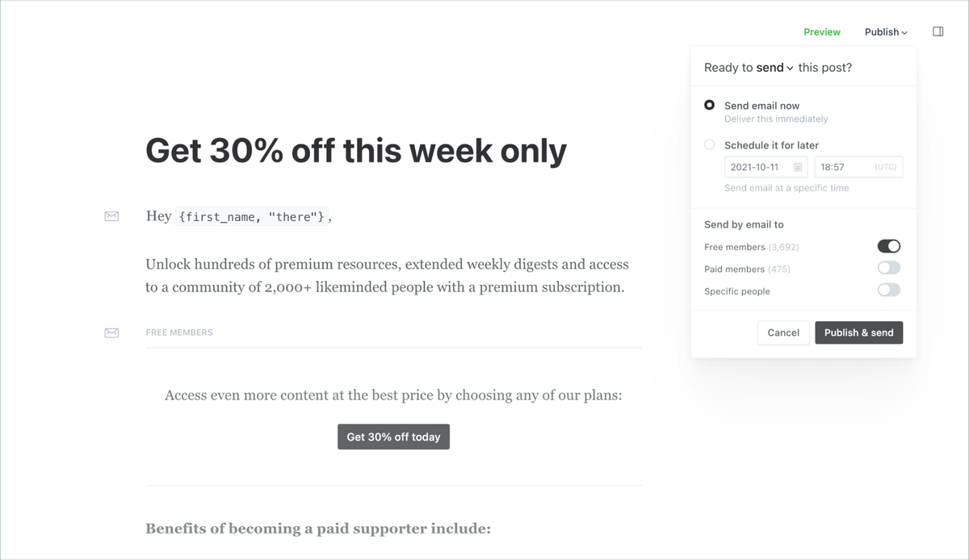Viewport: 969px width, 560px height.
Task: Select Schedule it for later option
Action: 710,145
